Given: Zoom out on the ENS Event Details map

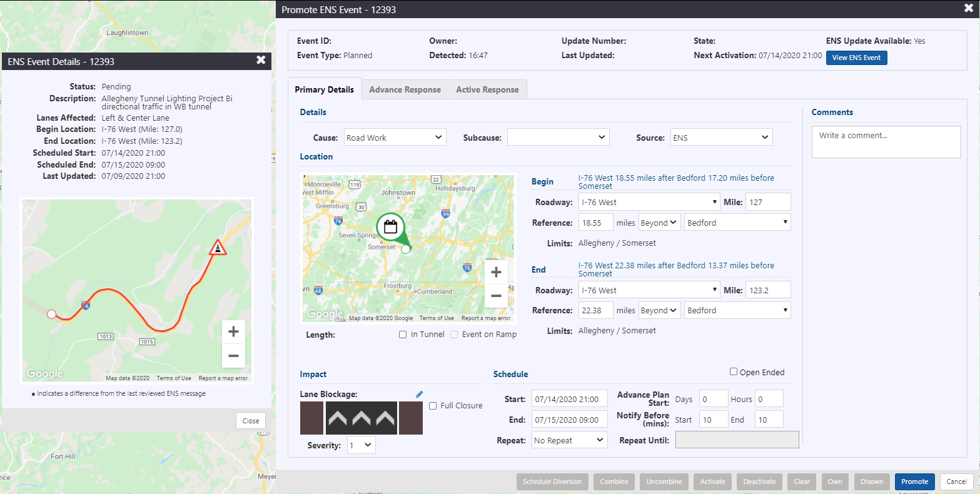Looking at the screenshot, I should coord(233,356).
